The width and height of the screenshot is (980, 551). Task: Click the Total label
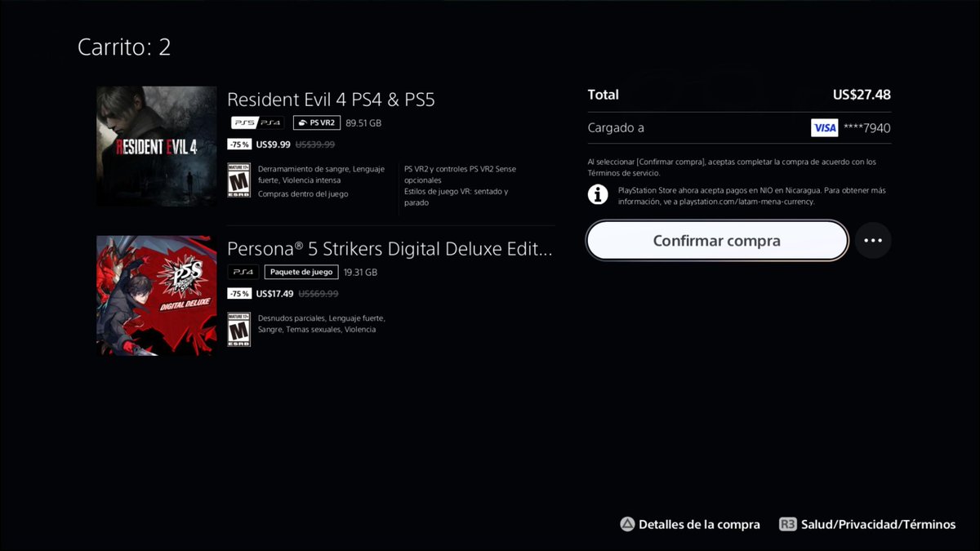[604, 95]
